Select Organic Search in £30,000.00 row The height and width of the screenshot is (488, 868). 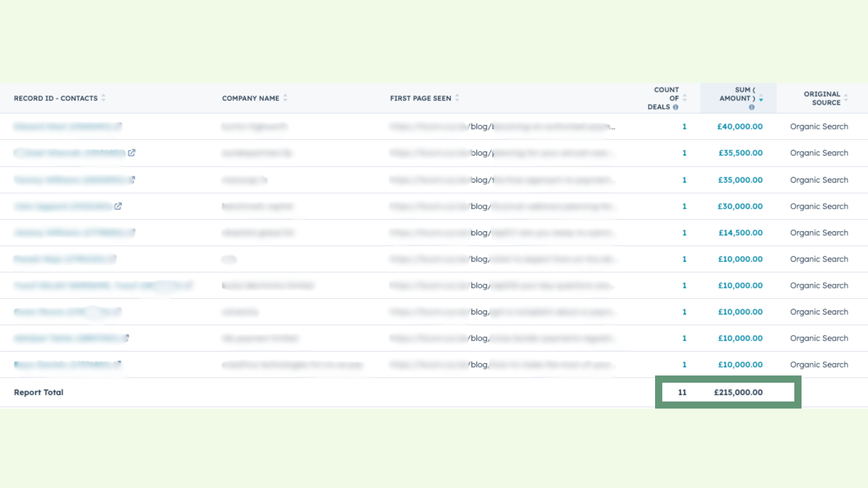click(x=819, y=206)
